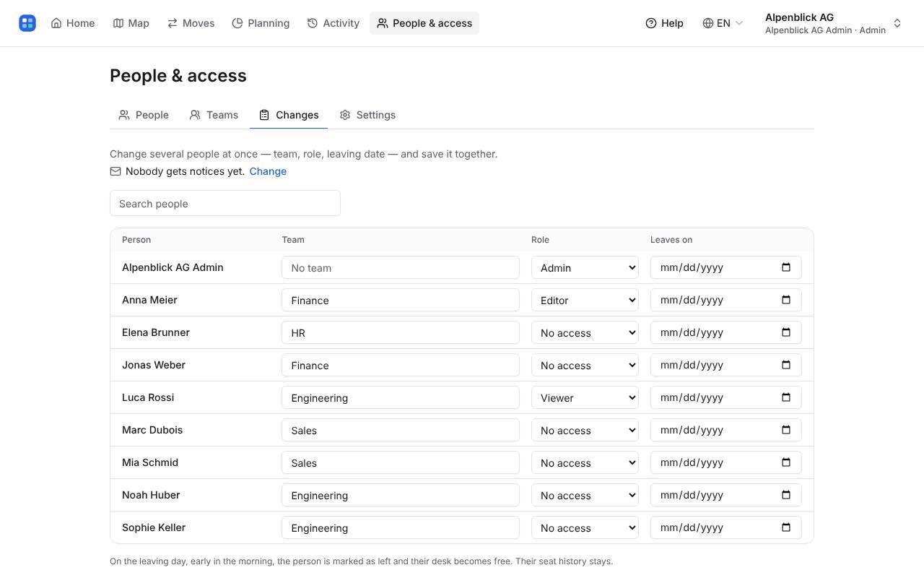The image size is (924, 578).
Task: Open the role dropdown for Anna Meier
Action: coord(585,300)
